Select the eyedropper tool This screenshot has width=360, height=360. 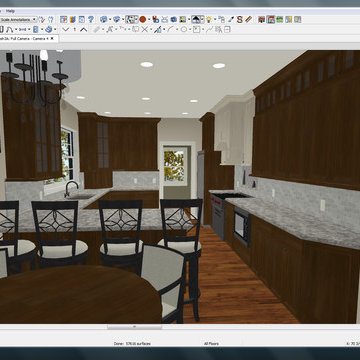231,19
